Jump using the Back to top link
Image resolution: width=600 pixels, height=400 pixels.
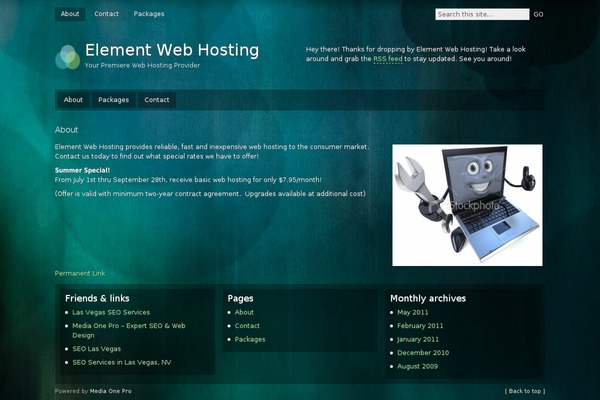coord(525,391)
